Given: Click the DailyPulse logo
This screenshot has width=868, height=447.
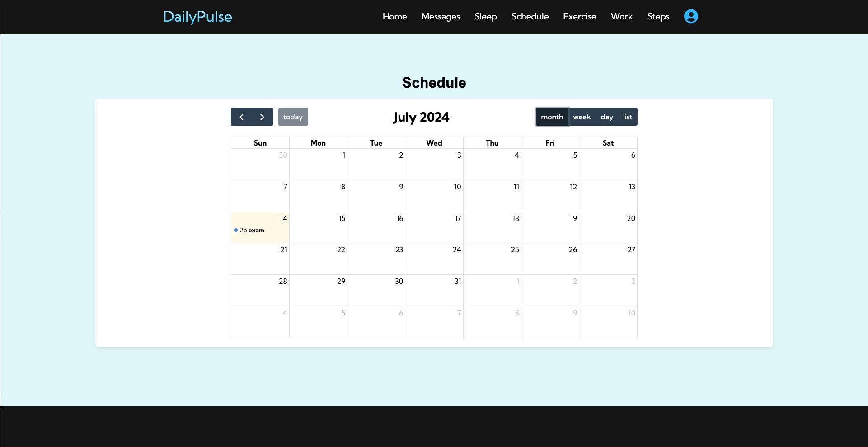Looking at the screenshot, I should tap(197, 17).
